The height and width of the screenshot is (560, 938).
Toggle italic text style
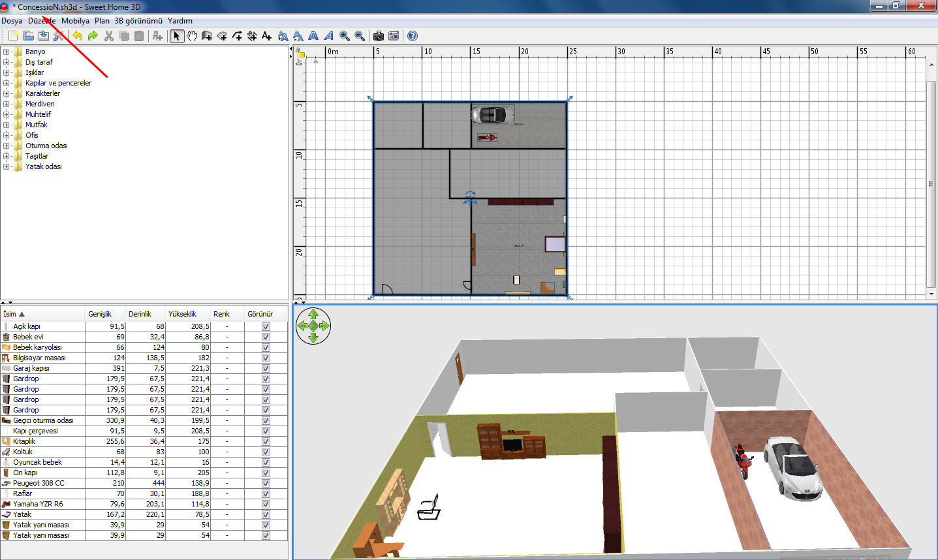[x=328, y=36]
